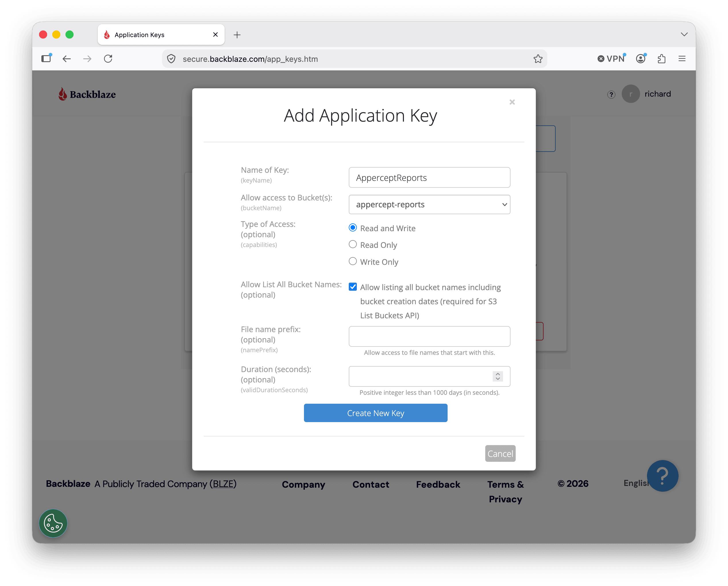Image resolution: width=728 pixels, height=586 pixels.
Task: Click the Backblaze wordmark in header
Action: pyautogui.click(x=93, y=95)
